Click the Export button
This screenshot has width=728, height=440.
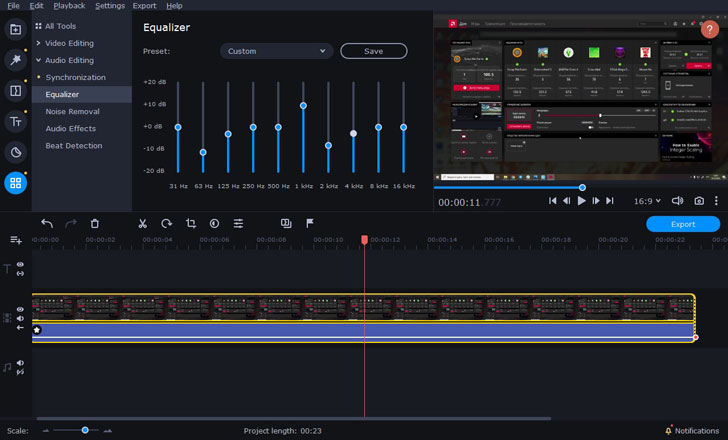point(683,224)
